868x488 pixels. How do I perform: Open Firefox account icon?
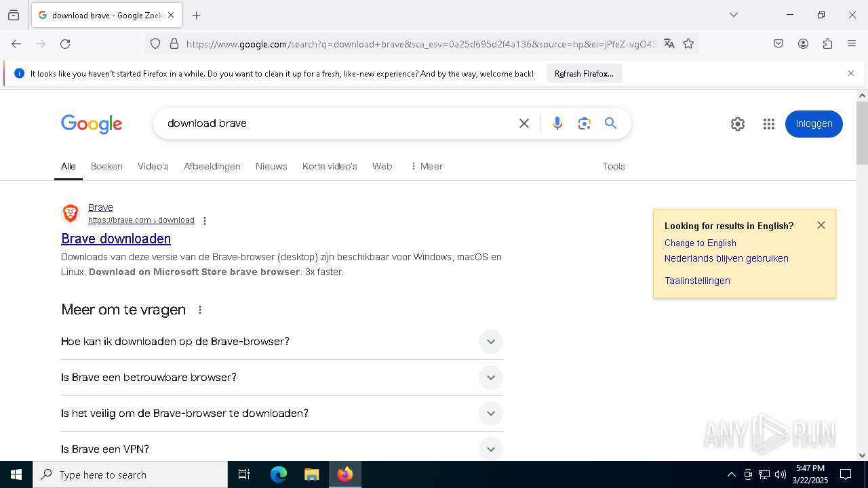click(x=803, y=44)
